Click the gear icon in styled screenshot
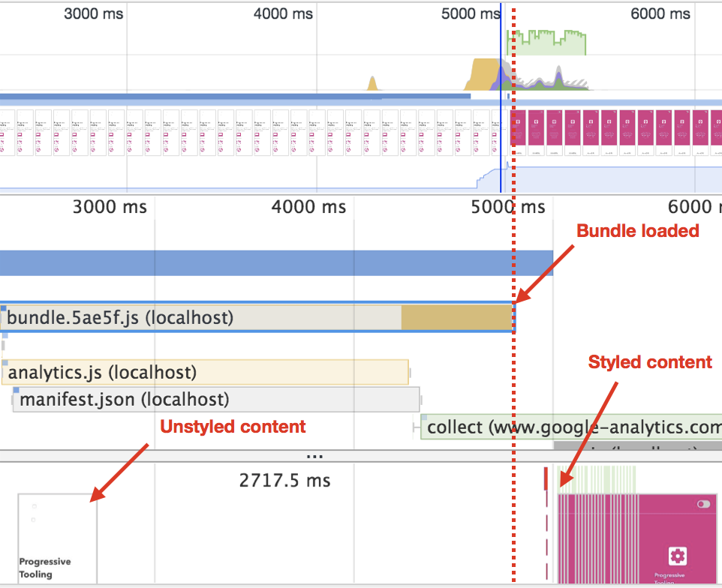The image size is (722, 588). [678, 556]
